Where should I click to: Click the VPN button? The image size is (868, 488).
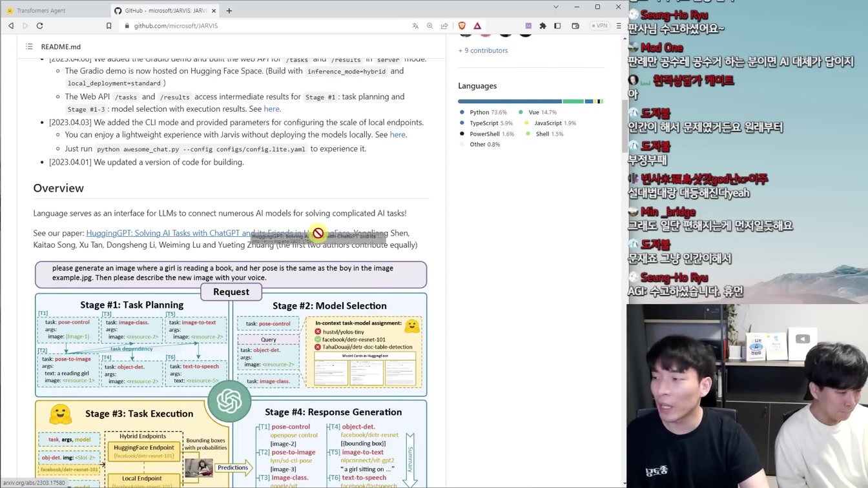point(600,26)
